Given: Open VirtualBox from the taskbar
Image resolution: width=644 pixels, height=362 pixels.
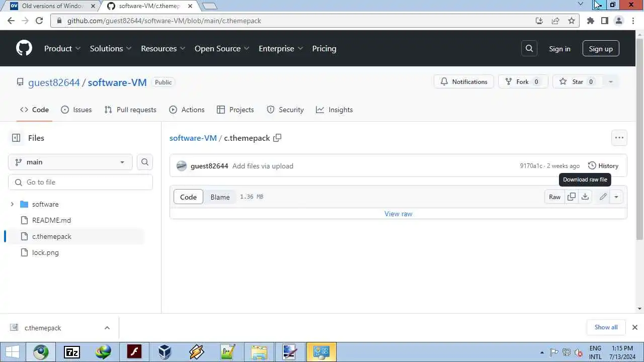Looking at the screenshot, I should point(165,352).
